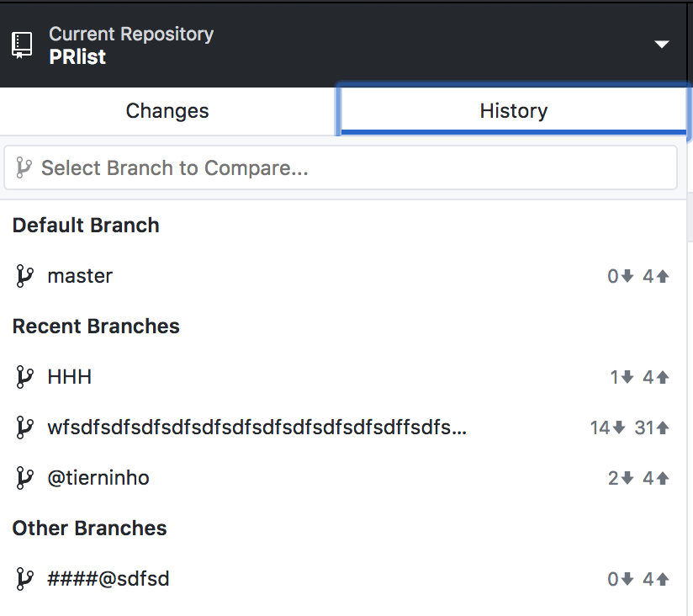
Task: Click the branch icon in the compare field
Action: point(24,168)
